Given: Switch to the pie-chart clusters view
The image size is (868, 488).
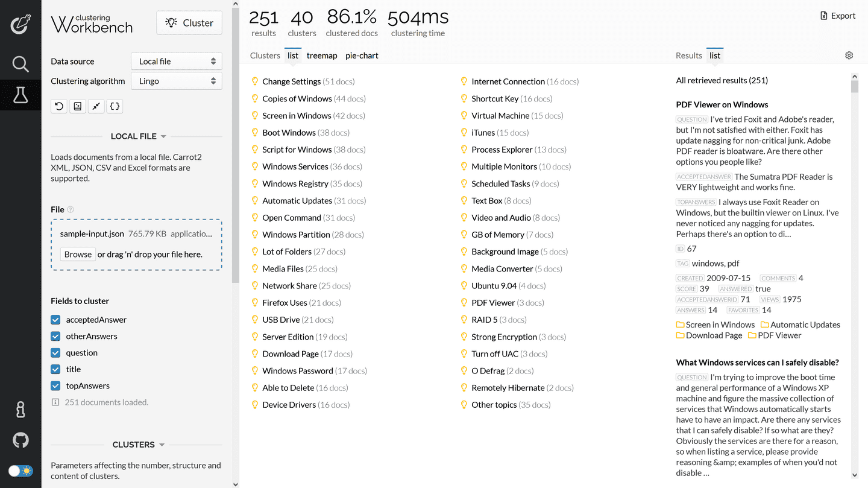Looking at the screenshot, I should click(x=362, y=55).
